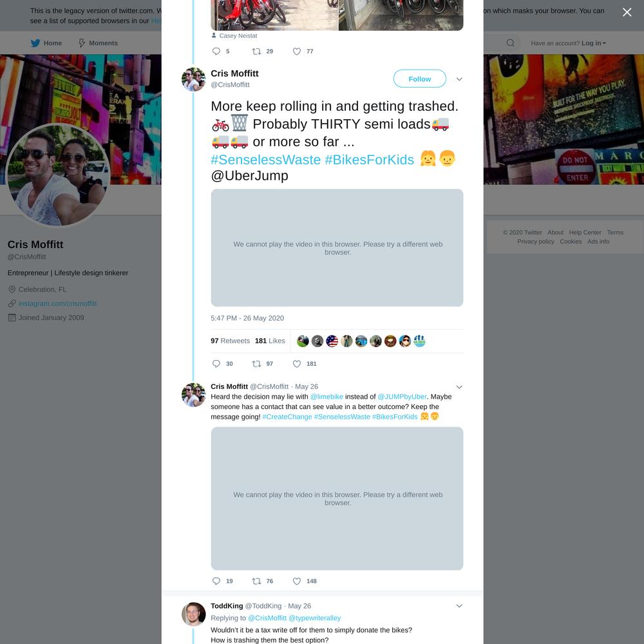The image size is (644, 644).
Task: Open the ToddKing display name
Action: pyautogui.click(x=227, y=606)
